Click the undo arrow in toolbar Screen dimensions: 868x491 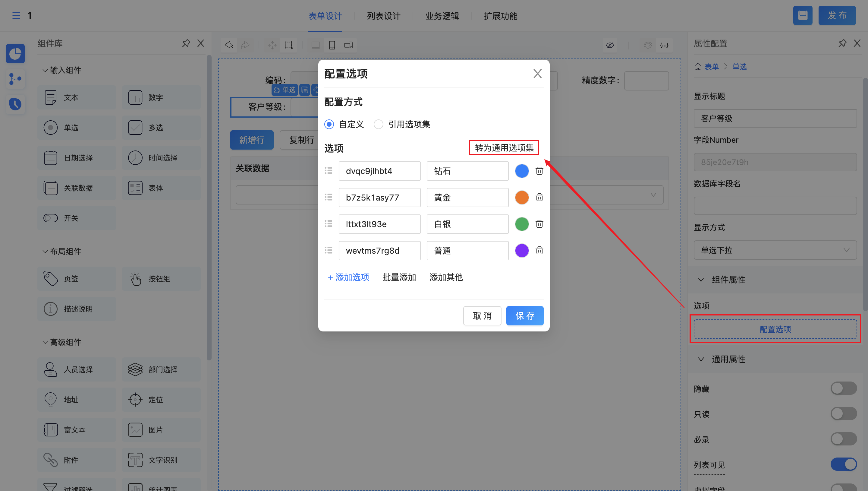tap(229, 45)
